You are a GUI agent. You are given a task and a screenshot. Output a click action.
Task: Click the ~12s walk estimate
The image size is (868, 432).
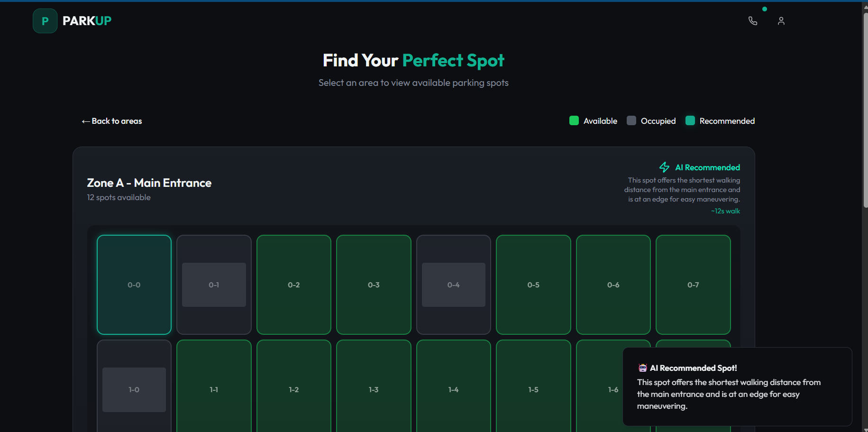click(x=725, y=211)
